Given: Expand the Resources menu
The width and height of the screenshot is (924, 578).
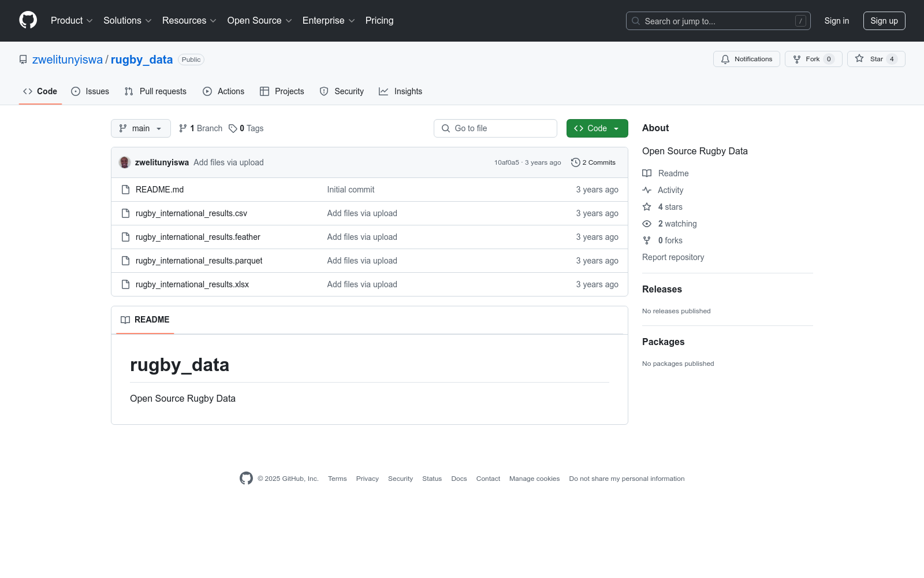Looking at the screenshot, I should point(189,20).
